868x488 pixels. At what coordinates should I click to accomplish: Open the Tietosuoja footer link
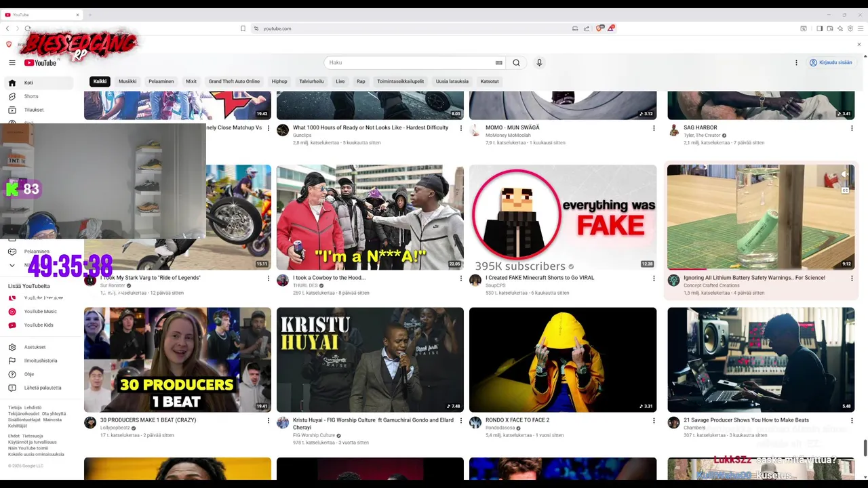(33, 436)
